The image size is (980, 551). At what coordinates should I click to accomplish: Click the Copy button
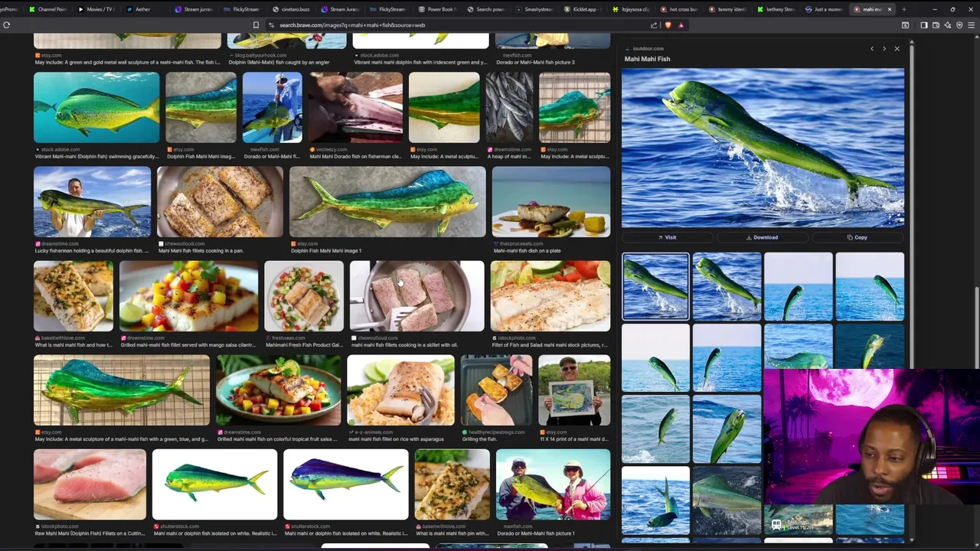click(857, 237)
